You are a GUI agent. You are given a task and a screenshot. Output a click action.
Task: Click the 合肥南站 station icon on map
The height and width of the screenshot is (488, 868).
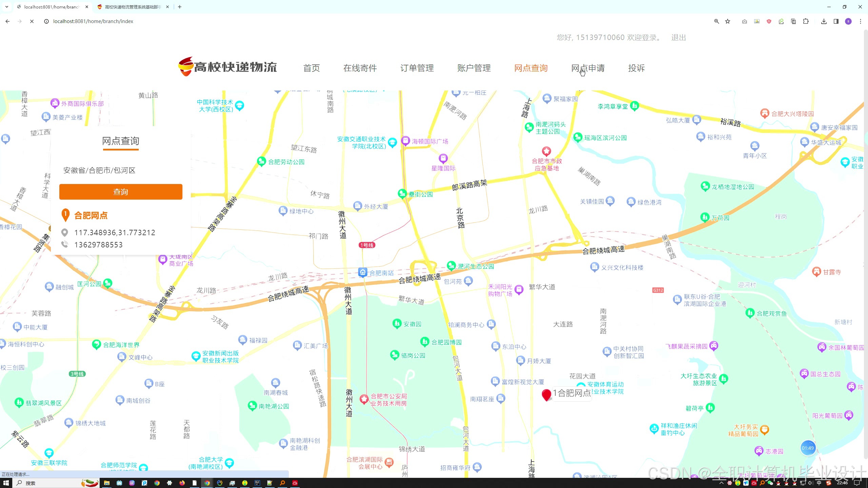[x=362, y=272]
